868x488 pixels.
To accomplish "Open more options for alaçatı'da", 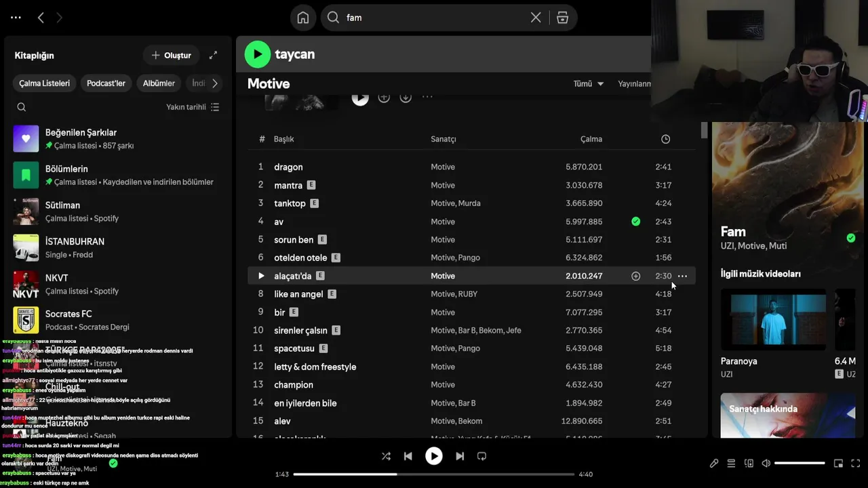I will click(682, 276).
